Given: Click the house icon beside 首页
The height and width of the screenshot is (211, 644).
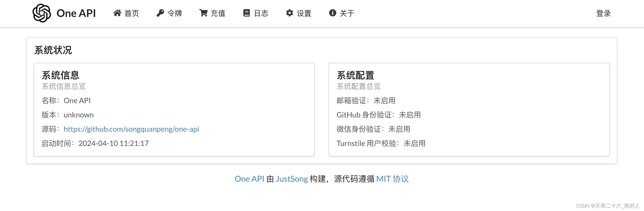Looking at the screenshot, I should 117,13.
